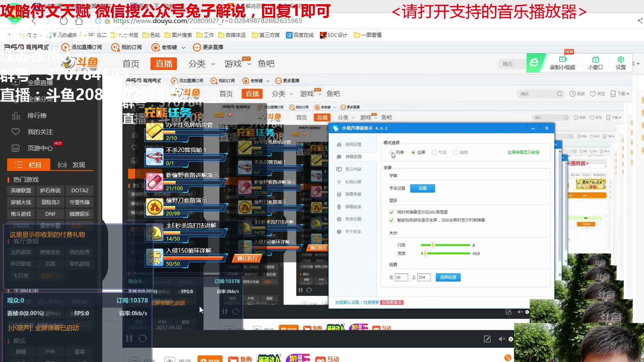Screen dimensions: 644x362
Task: Click the large speaker mute icon at bottom right
Action: 501,339
